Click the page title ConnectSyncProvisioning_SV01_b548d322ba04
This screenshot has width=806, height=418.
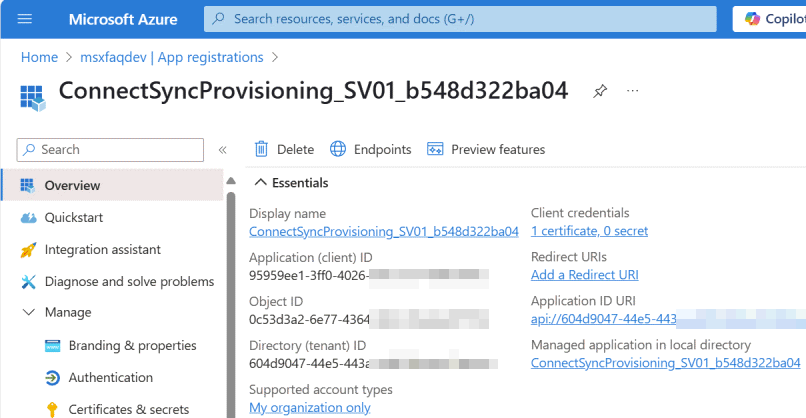313,91
